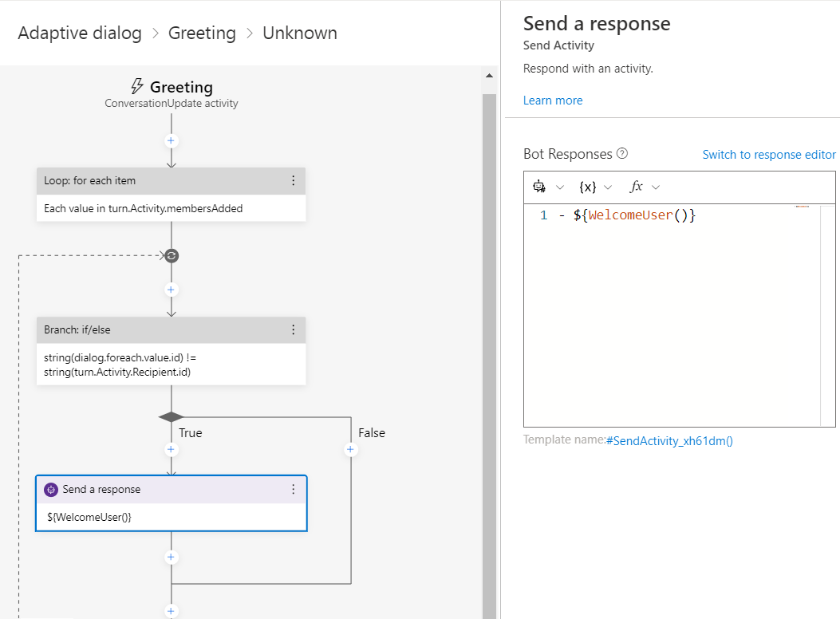Screen dimensions: 840x619
Task: Expand the fx built-in functions dropdown
Action: (645, 187)
